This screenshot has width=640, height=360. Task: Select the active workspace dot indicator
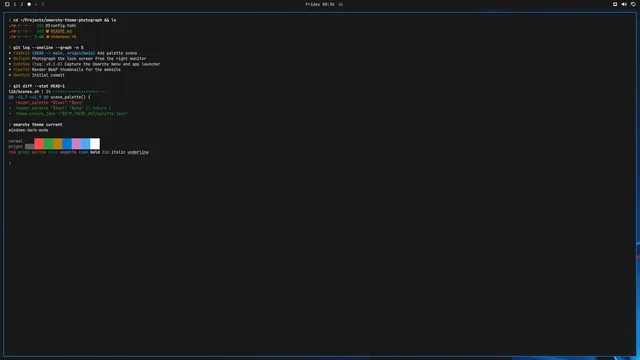tap(29, 4)
